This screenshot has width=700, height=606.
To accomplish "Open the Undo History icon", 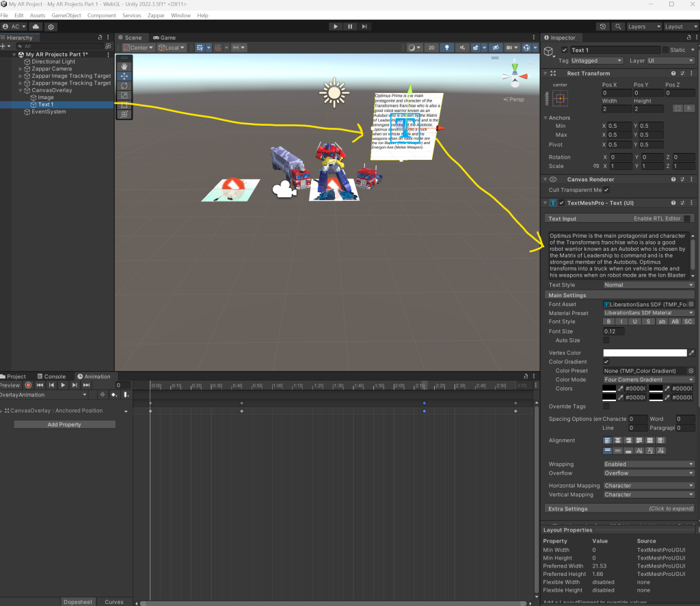I will coord(603,27).
